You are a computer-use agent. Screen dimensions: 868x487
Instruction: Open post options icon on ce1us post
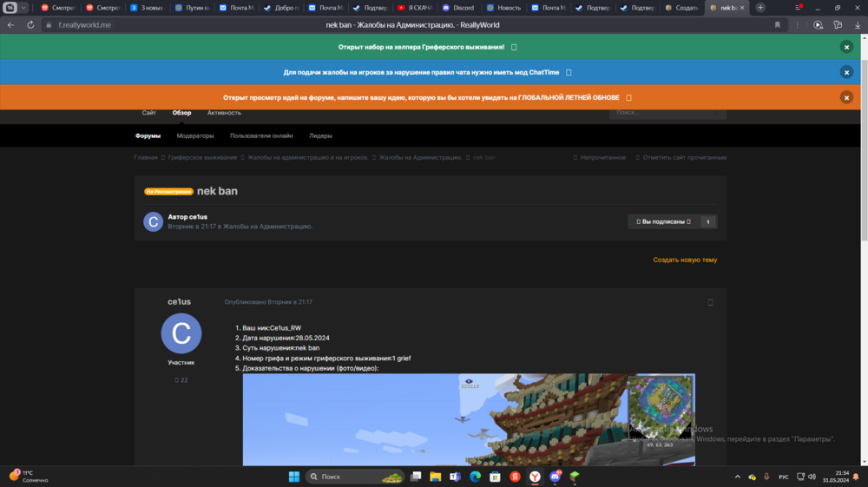pos(710,302)
